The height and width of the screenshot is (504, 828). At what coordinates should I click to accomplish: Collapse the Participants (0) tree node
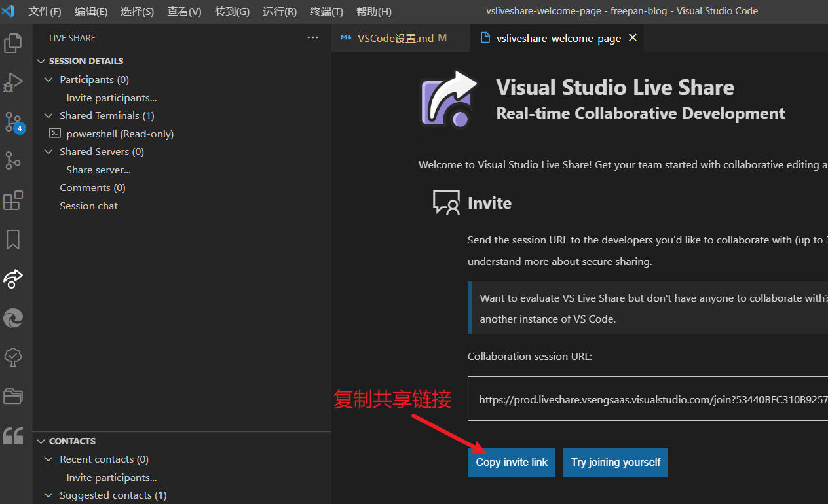click(x=48, y=79)
